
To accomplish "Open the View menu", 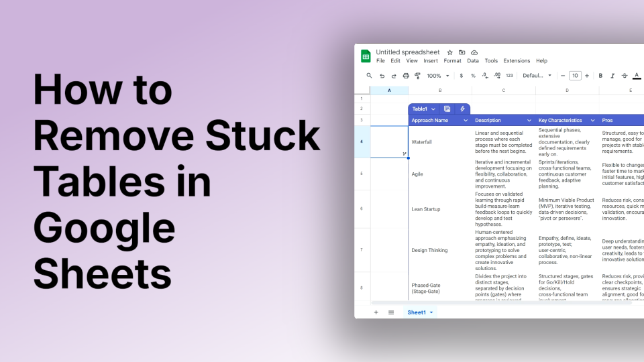I will pyautogui.click(x=411, y=61).
